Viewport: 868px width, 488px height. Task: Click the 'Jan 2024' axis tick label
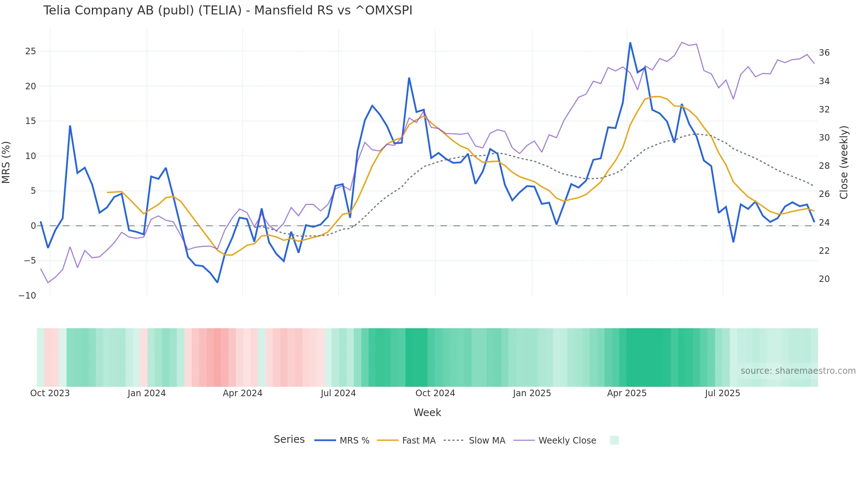coord(146,393)
